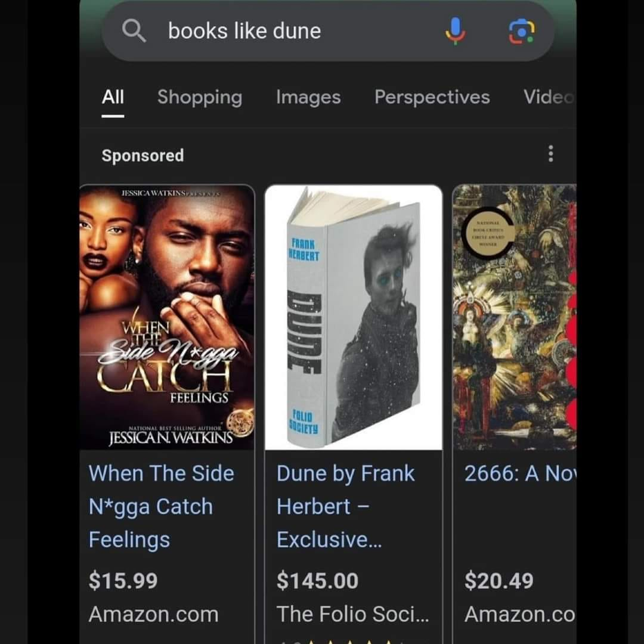Switch to the Images tab
Viewport: 644px width, 644px height.
coord(308,98)
